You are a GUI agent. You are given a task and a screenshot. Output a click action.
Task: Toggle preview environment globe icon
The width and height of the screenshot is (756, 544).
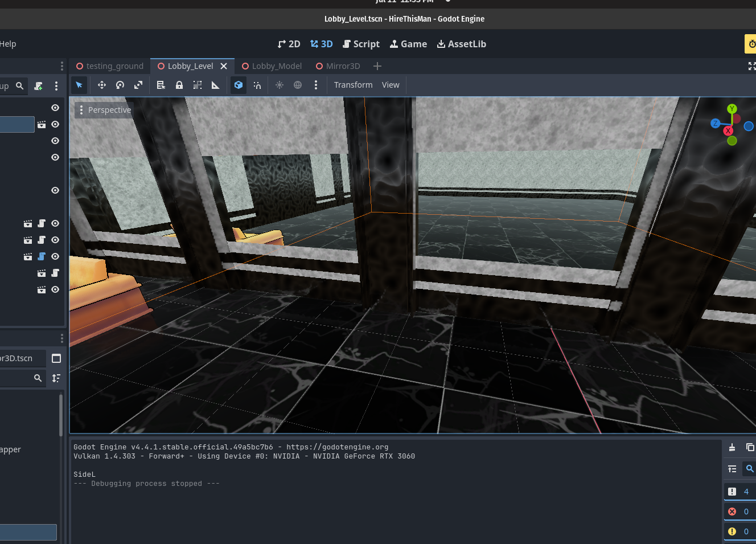(298, 85)
